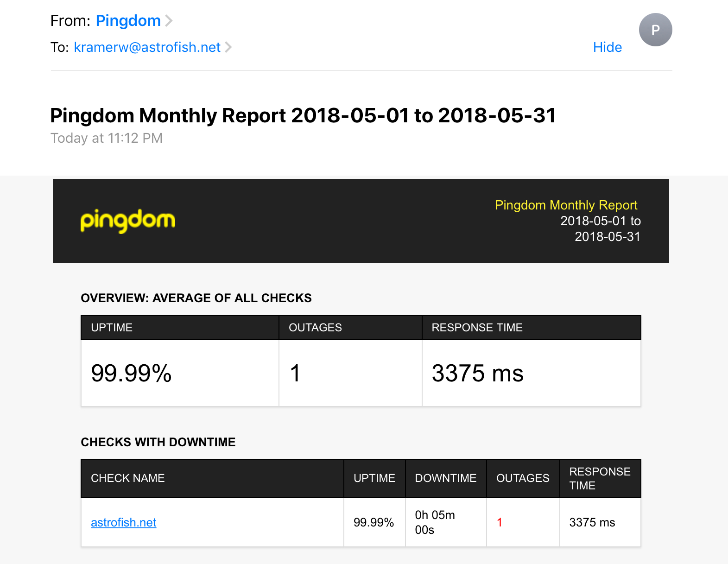Tap the P sender avatar
Image resolution: width=728 pixels, height=564 pixels.
(655, 30)
